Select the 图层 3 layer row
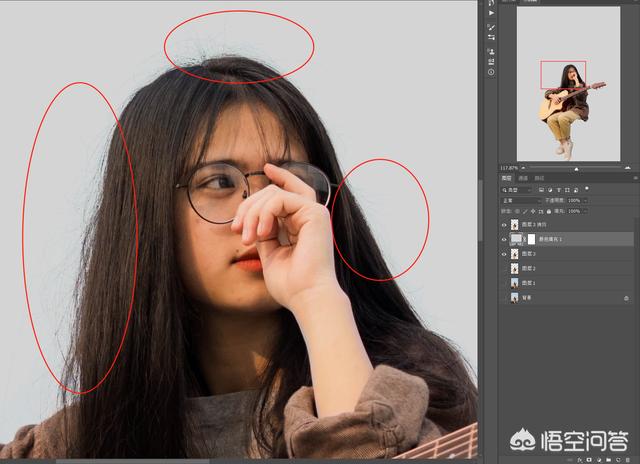640x464 pixels. 567,254
